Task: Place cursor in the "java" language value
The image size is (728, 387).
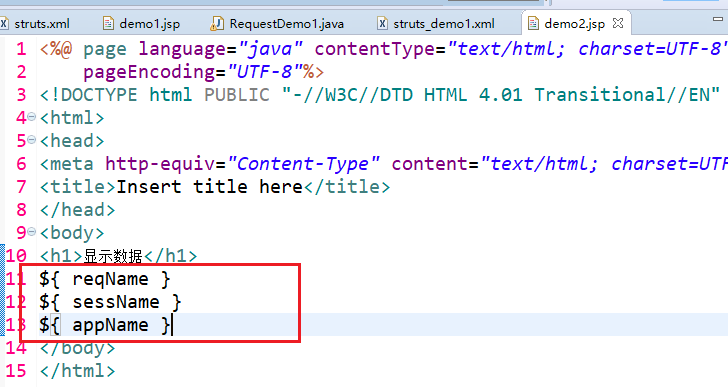Action: point(270,49)
